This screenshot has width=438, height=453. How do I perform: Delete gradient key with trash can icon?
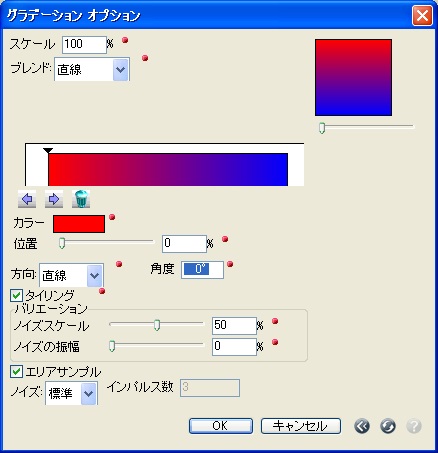(x=81, y=199)
